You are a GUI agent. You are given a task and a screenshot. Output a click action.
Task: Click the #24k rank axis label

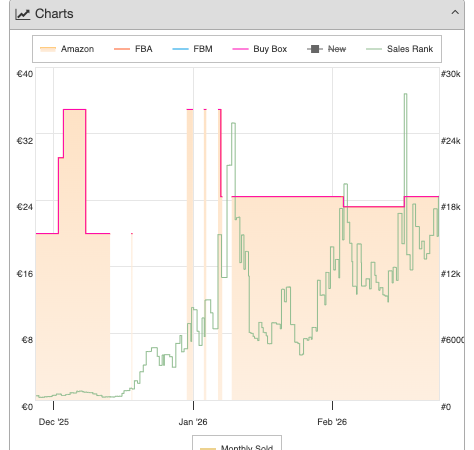coord(451,141)
